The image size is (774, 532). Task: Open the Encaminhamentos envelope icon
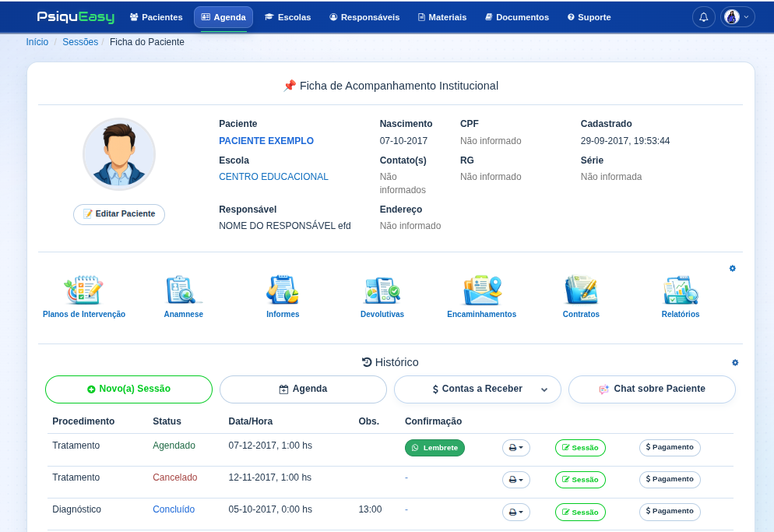482,290
